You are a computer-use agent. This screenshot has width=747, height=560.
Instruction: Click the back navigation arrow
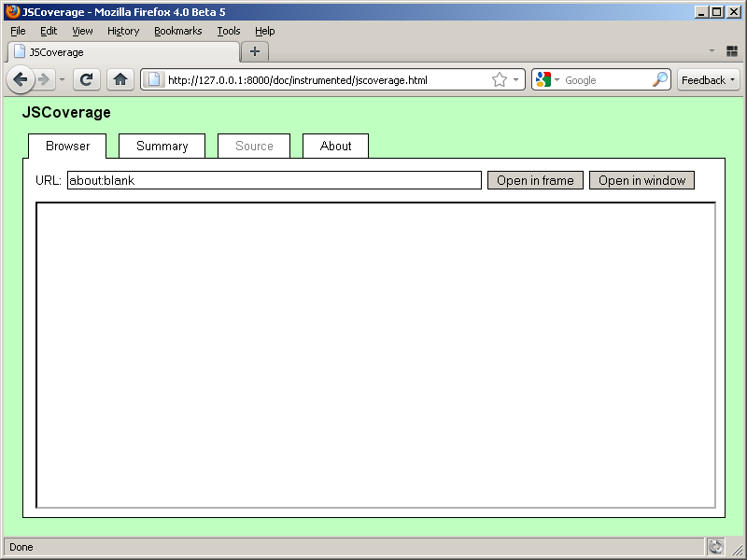coord(20,79)
